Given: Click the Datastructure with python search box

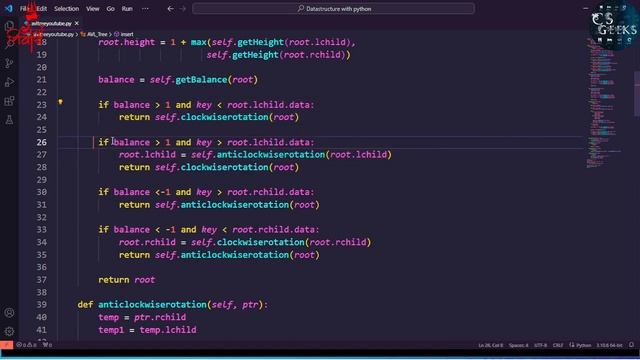Looking at the screenshot, I should click(333, 9).
